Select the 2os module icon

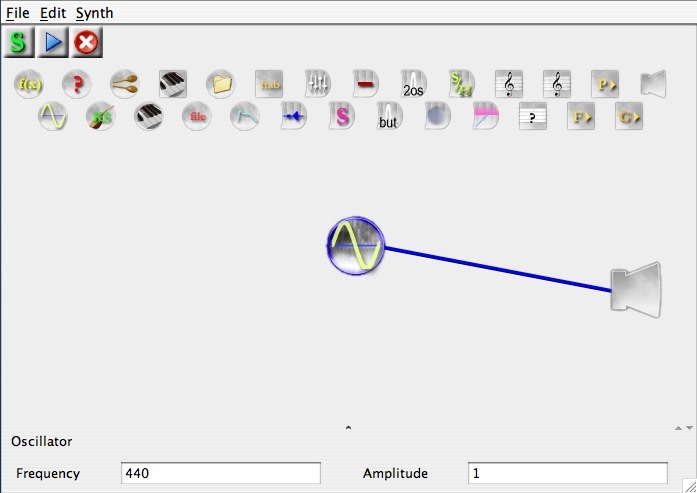413,84
